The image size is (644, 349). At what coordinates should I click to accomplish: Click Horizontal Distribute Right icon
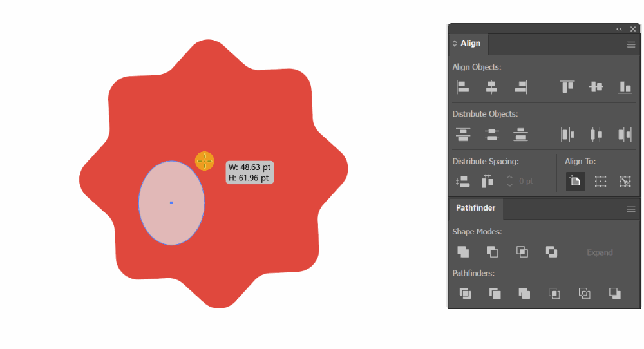pos(625,135)
